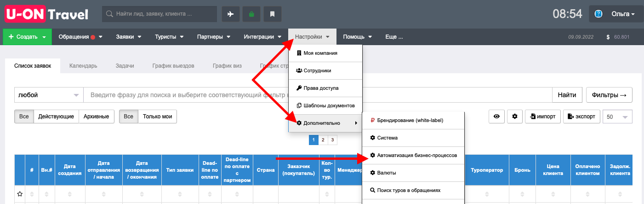The height and width of the screenshot is (204, 644).
Task: Expand the любой search type dropdown
Action: (x=49, y=95)
